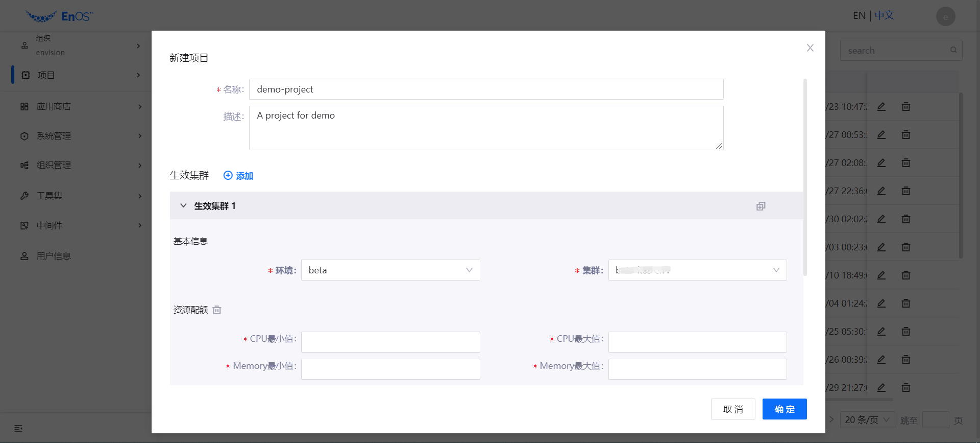
Task: Edit the row dated /27 02:08
Action: 881,163
